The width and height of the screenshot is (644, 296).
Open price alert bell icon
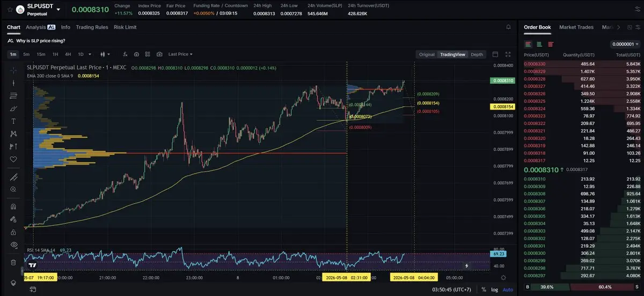(x=508, y=27)
